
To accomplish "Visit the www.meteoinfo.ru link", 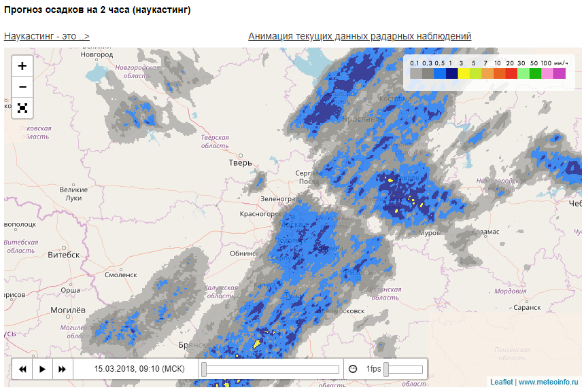I will (x=548, y=382).
